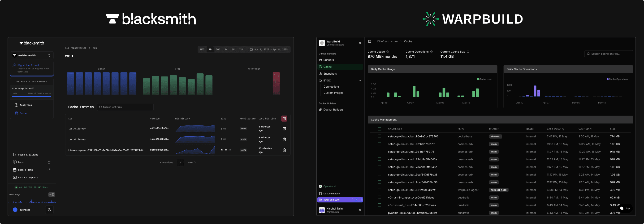Open Analytics in the Blacksmith sidebar

coord(26,105)
